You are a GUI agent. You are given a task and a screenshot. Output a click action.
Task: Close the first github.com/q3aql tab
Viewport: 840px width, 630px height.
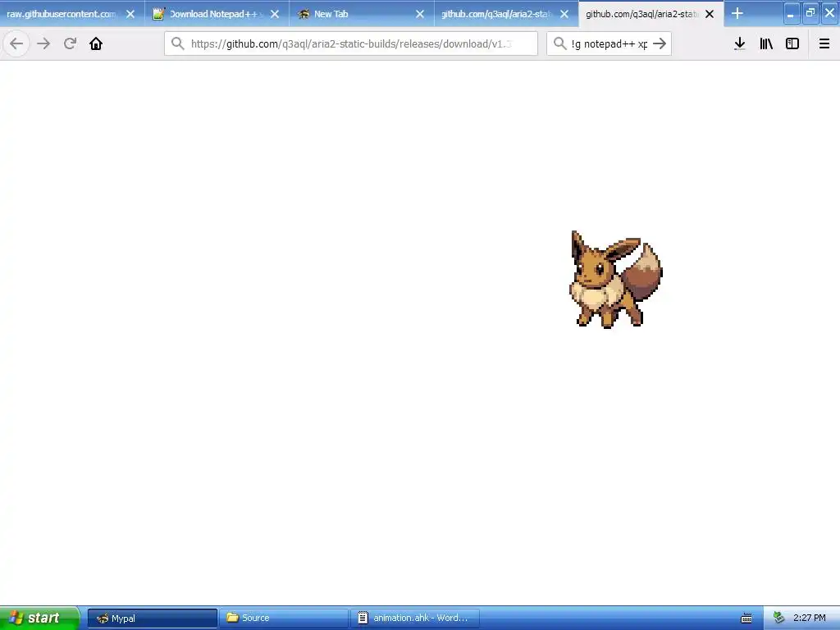(x=564, y=14)
